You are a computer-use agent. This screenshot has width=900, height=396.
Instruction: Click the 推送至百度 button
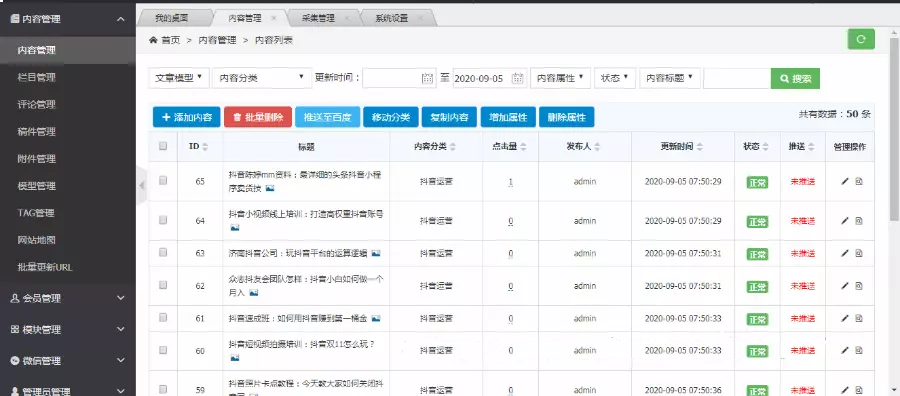pyautogui.click(x=327, y=118)
